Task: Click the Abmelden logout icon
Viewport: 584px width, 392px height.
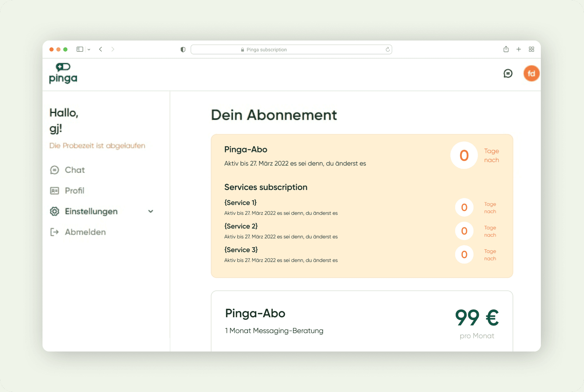Action: point(55,232)
